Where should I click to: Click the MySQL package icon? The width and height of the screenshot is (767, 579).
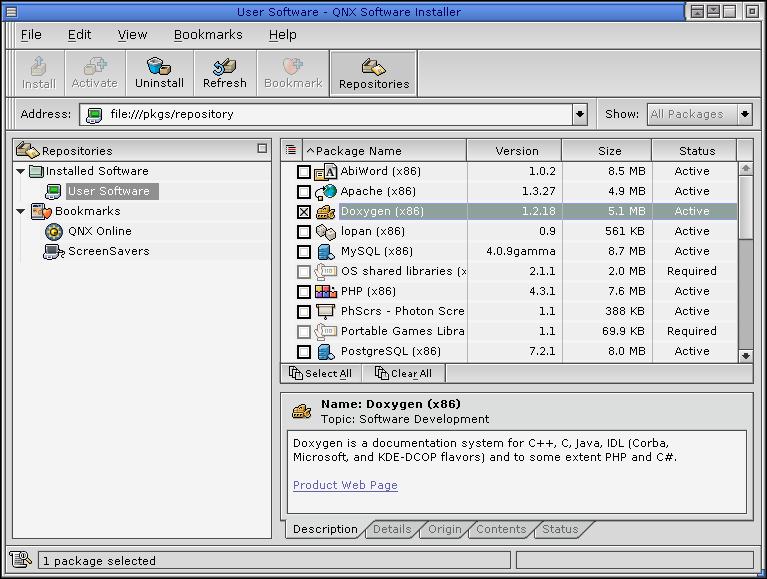[325, 251]
